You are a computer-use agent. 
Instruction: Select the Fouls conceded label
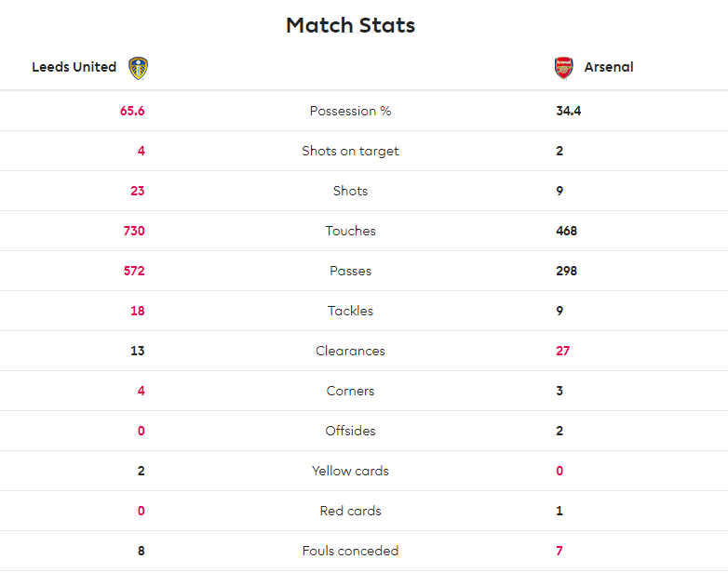click(x=351, y=551)
